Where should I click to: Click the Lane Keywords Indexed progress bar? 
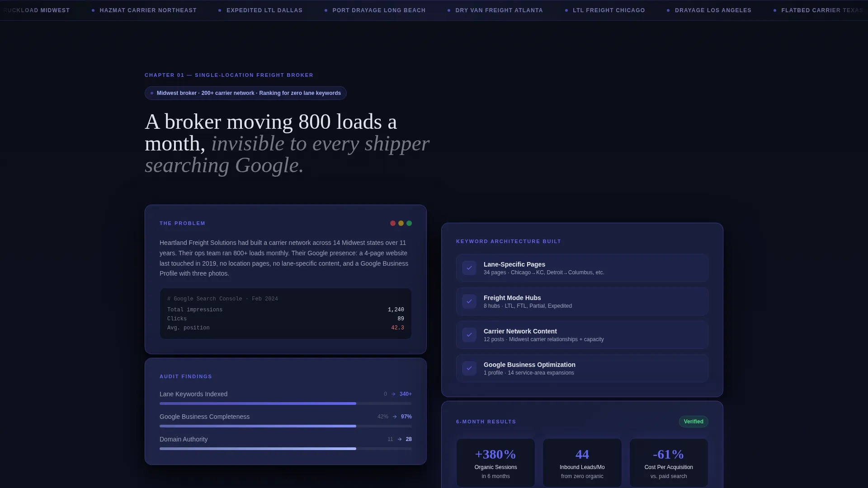(x=286, y=404)
